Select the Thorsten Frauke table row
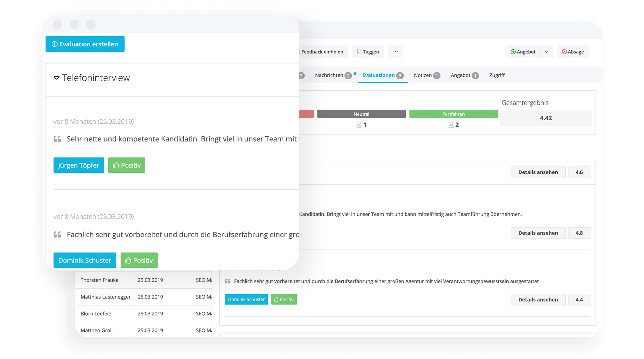 [144, 280]
